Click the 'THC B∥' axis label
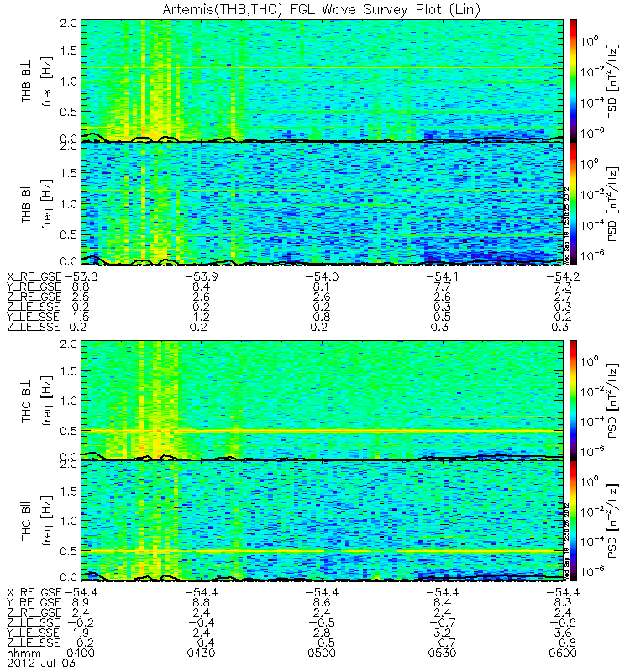The height and width of the screenshot is (672, 630). (x=27, y=522)
